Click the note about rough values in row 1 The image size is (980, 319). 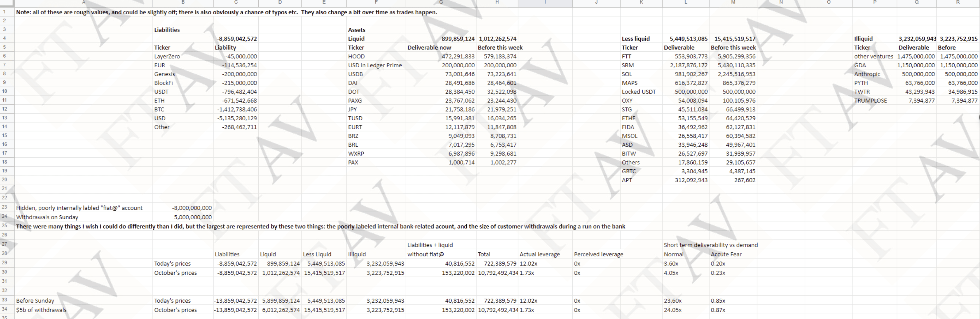pos(226,12)
